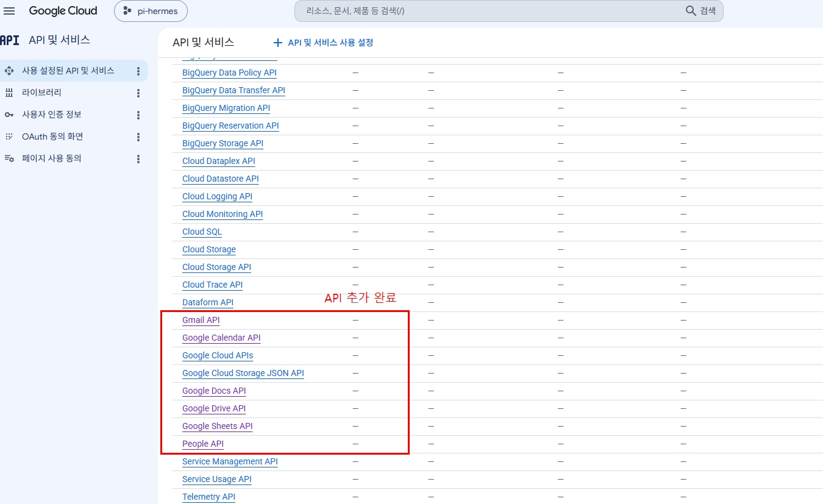
Task: Open BigQuery Storage API link
Action: (223, 143)
